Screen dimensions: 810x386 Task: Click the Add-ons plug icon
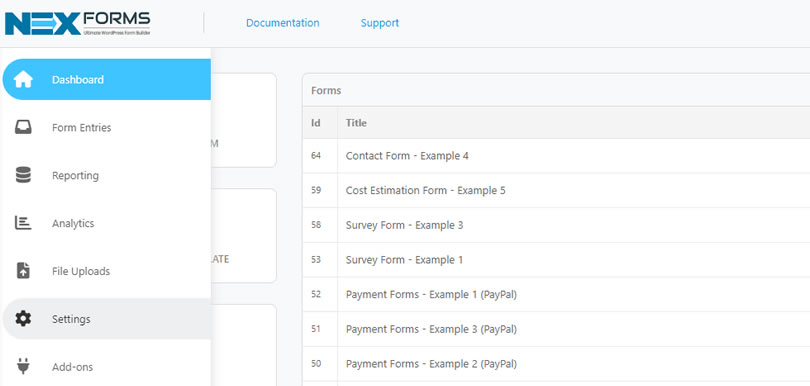(x=23, y=366)
